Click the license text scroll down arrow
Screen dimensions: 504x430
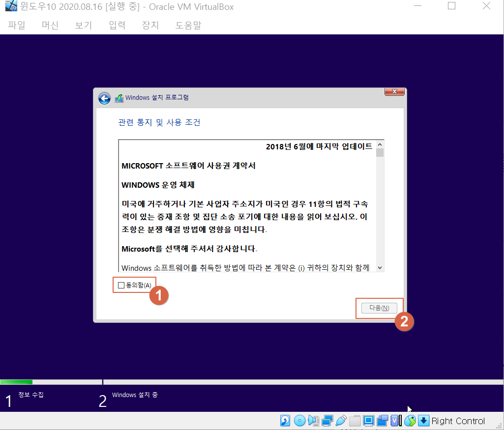[380, 268]
